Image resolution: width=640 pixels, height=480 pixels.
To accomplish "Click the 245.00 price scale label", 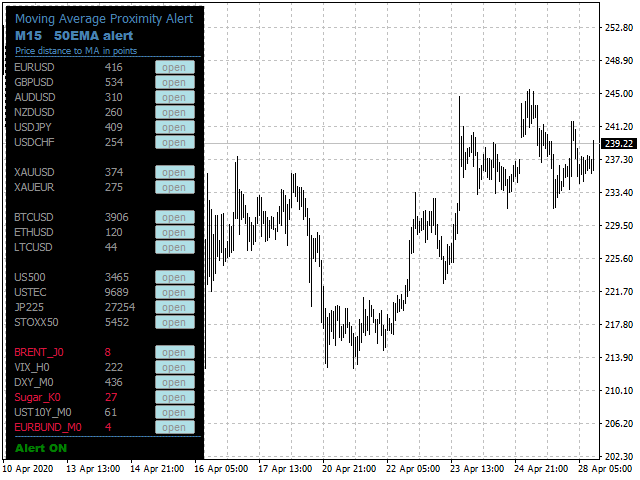I will pyautogui.click(x=619, y=94).
